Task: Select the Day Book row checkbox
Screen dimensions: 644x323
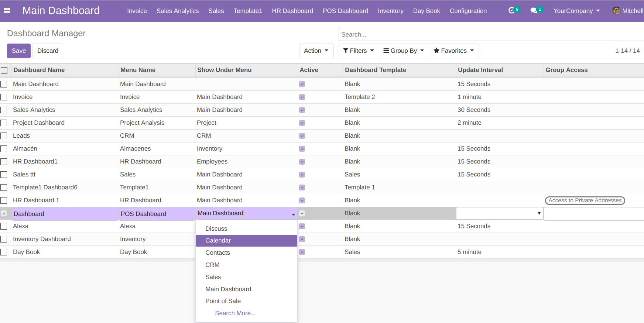Action: pos(4,252)
